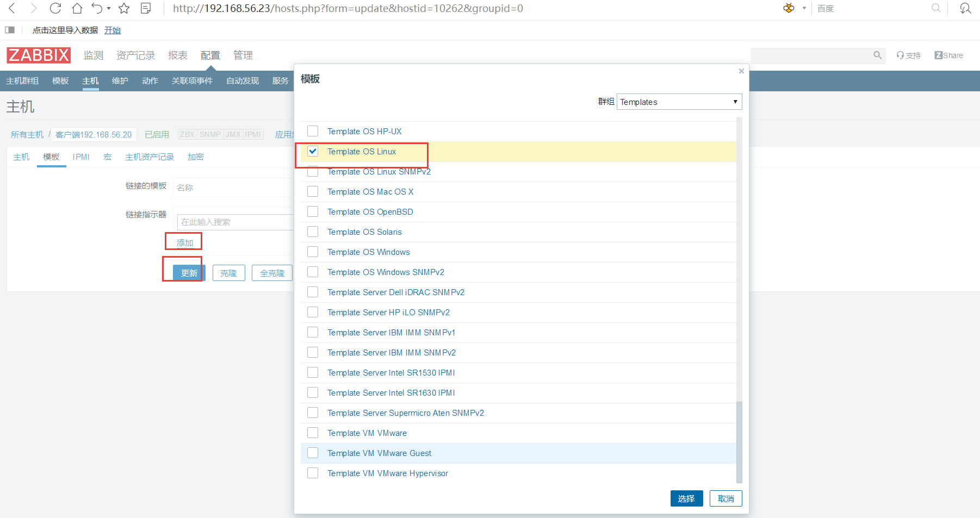Go to 动作 submenu
980x518 pixels.
point(150,80)
